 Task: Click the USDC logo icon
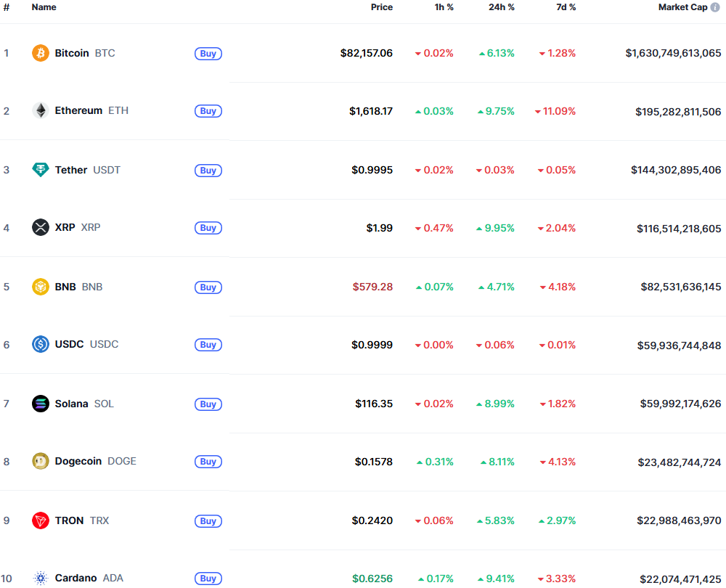coord(41,344)
